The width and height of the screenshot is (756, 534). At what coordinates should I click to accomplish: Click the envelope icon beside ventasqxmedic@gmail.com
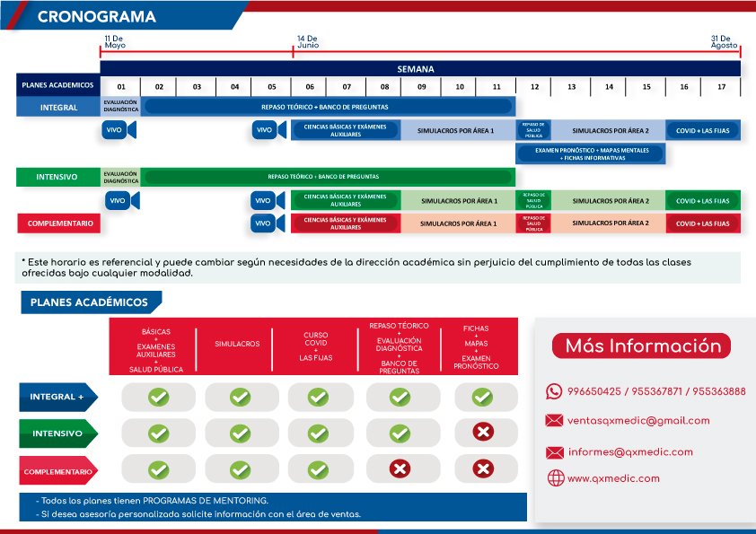point(554,420)
